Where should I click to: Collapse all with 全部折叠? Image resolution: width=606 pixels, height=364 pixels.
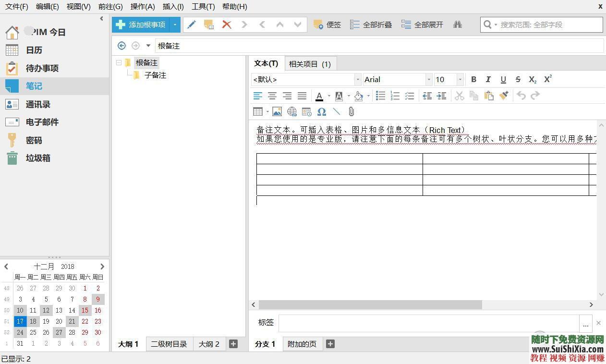coord(371,24)
